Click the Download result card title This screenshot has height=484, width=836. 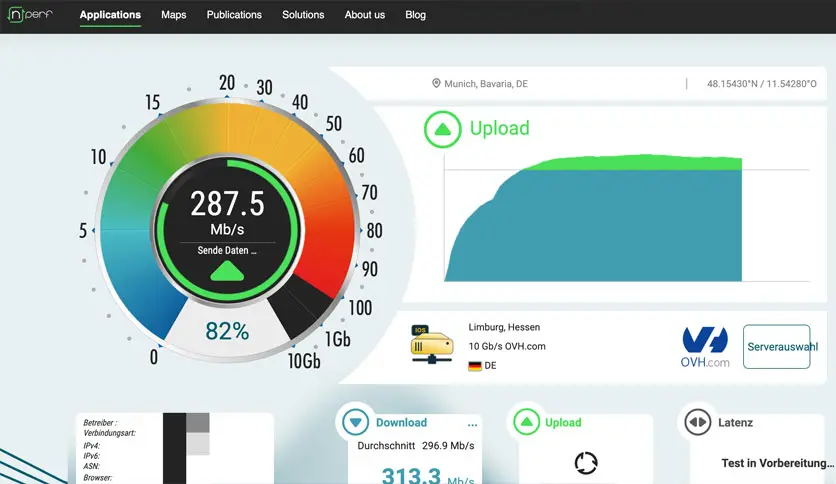click(x=401, y=423)
